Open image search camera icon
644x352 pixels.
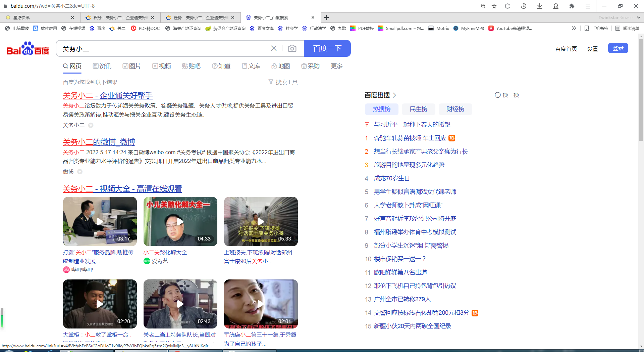pyautogui.click(x=292, y=48)
